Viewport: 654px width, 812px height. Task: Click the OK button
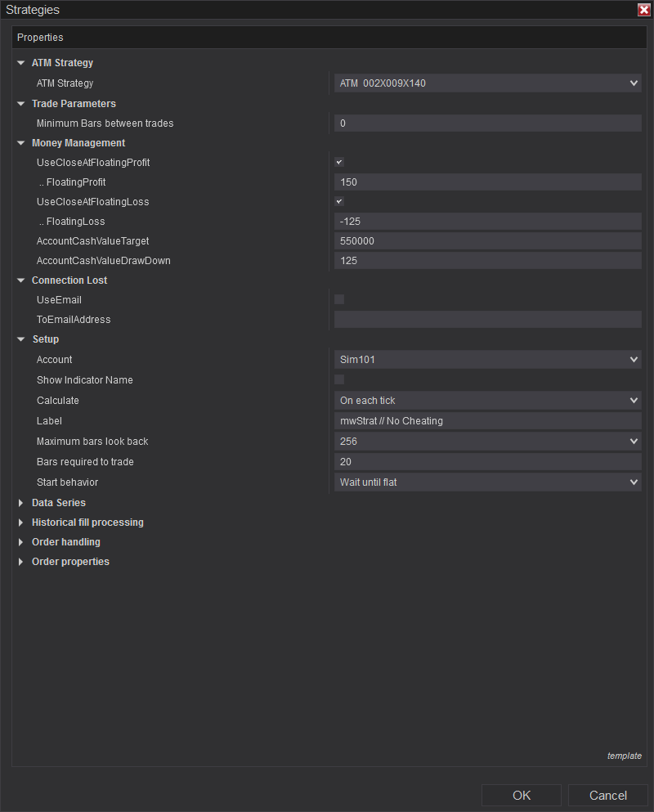(522, 796)
